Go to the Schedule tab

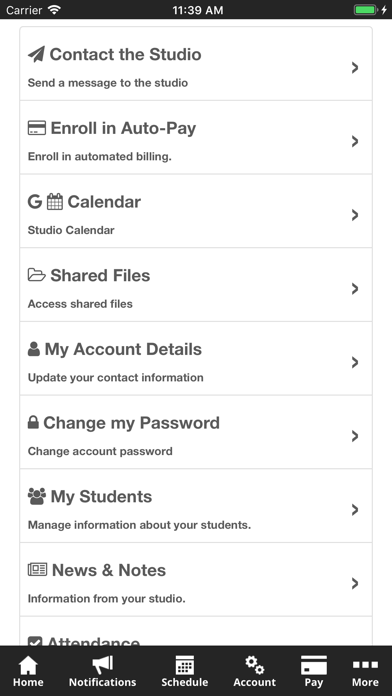click(x=185, y=672)
